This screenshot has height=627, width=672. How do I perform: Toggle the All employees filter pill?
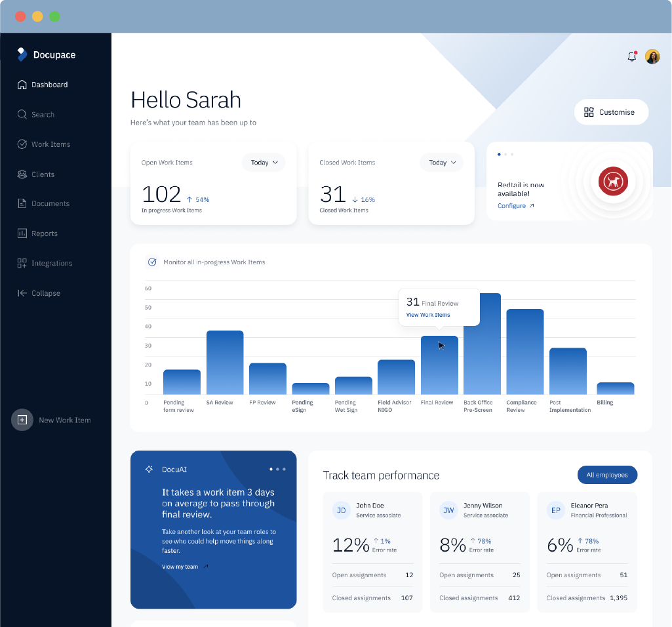click(607, 475)
